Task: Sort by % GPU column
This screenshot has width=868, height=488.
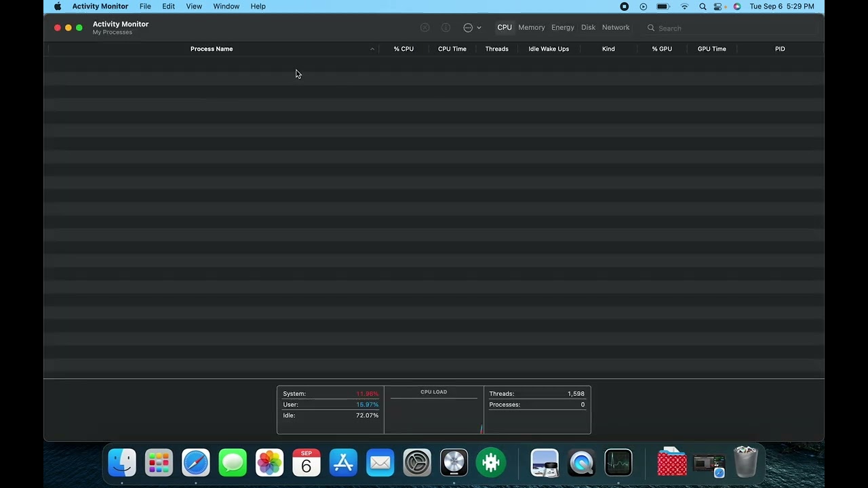Action: 662,49
